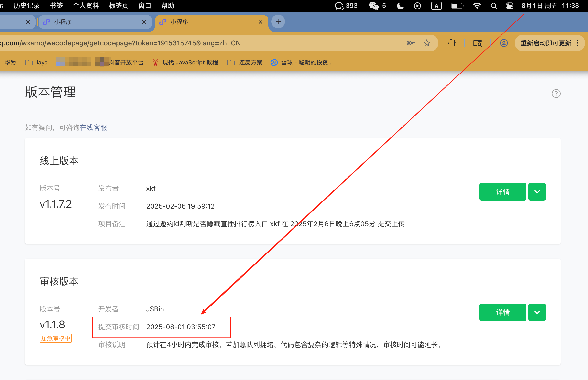Click the bookmark star icon
Image resolution: width=588 pixels, height=380 pixels.
(427, 43)
